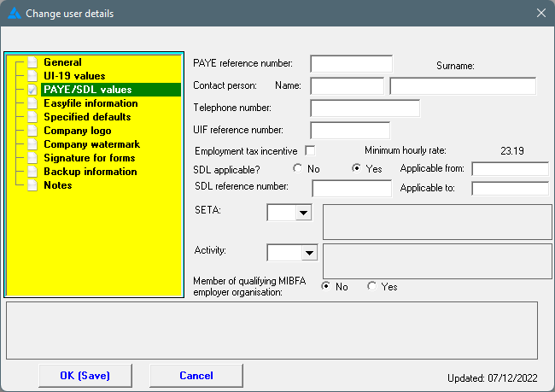Click the Activity description box
The width and height of the screenshot is (555, 392).
click(437, 261)
